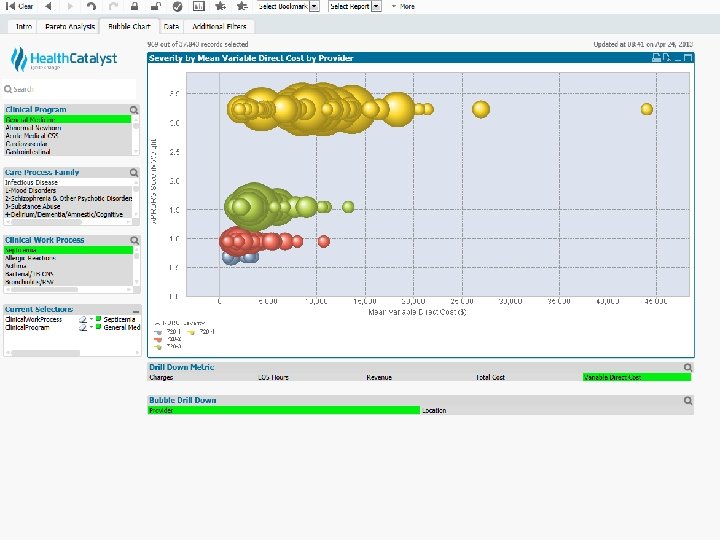Viewport: 720px width, 540px height.
Task: Go back one selection step
Action: (48, 6)
